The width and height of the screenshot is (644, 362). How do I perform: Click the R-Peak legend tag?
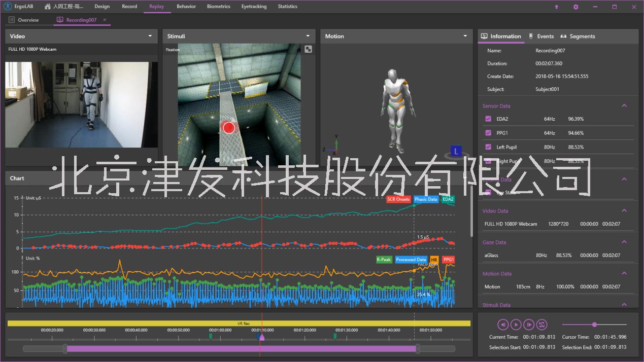[384, 260]
